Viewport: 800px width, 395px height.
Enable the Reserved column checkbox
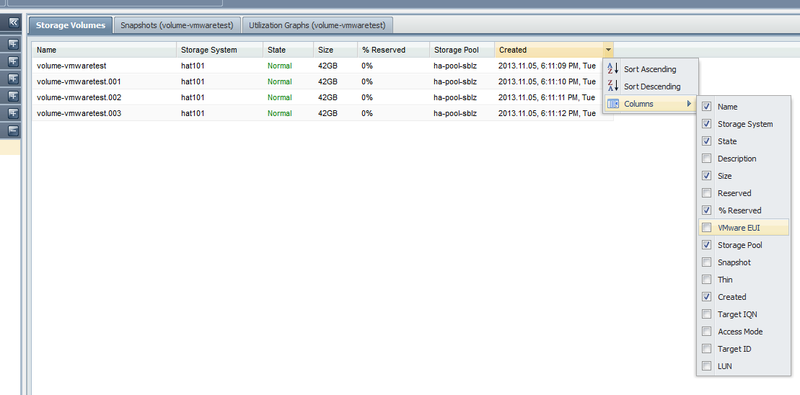707,193
